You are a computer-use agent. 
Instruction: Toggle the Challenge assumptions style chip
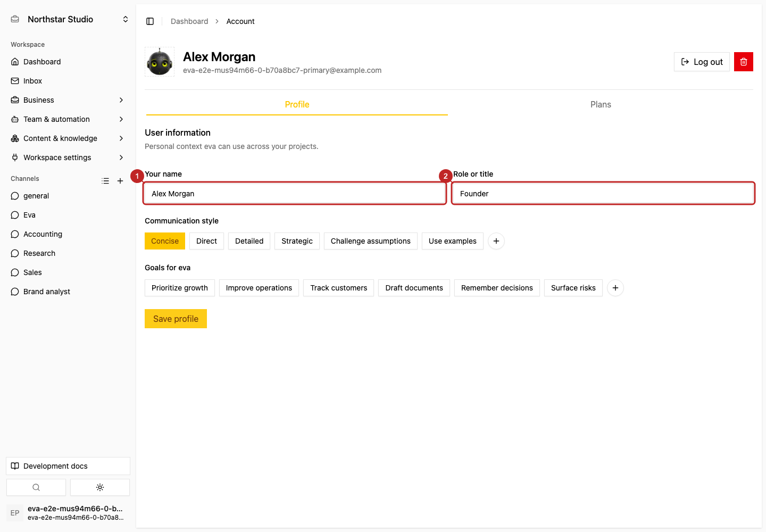(371, 241)
